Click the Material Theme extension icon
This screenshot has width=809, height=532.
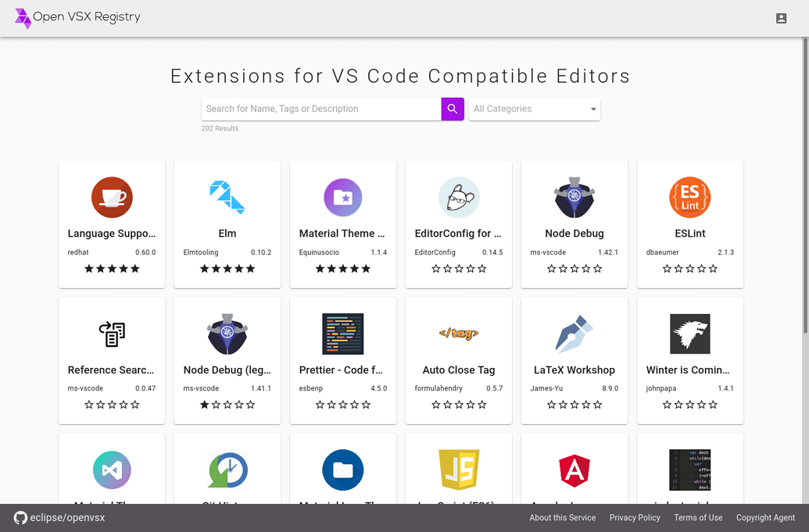point(343,197)
